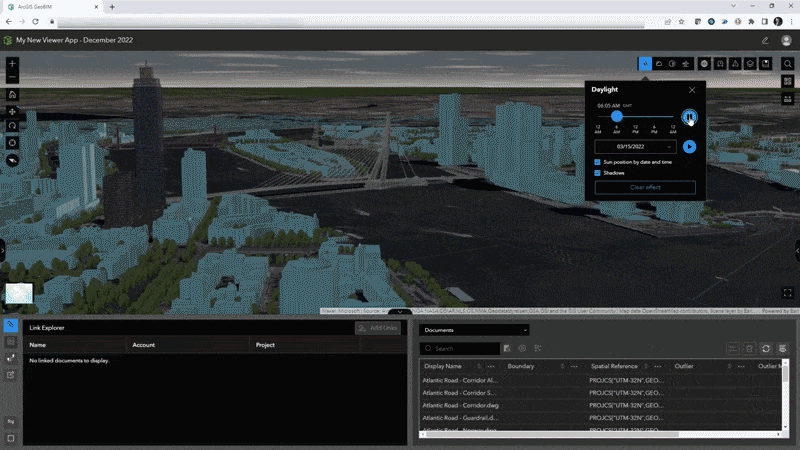Return to the default home view

(12, 94)
